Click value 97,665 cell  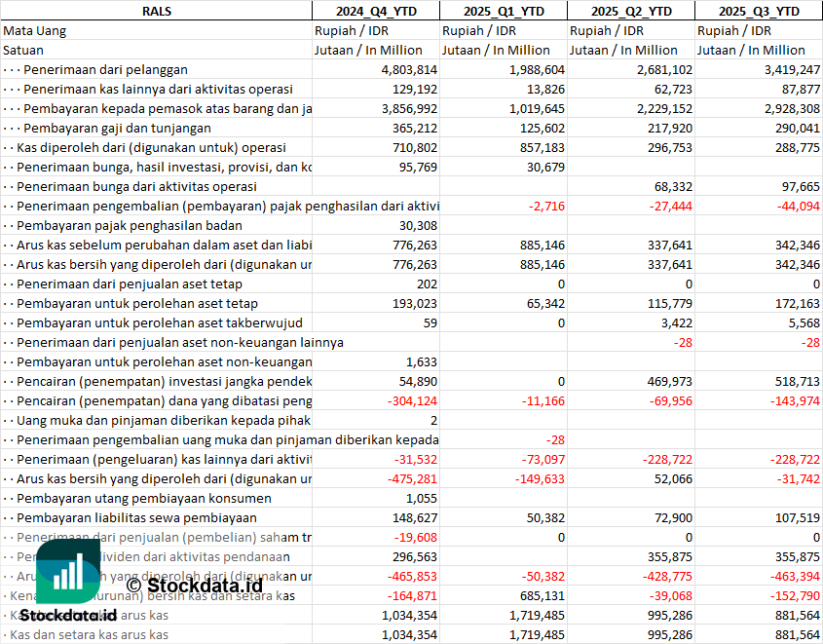(x=759, y=186)
